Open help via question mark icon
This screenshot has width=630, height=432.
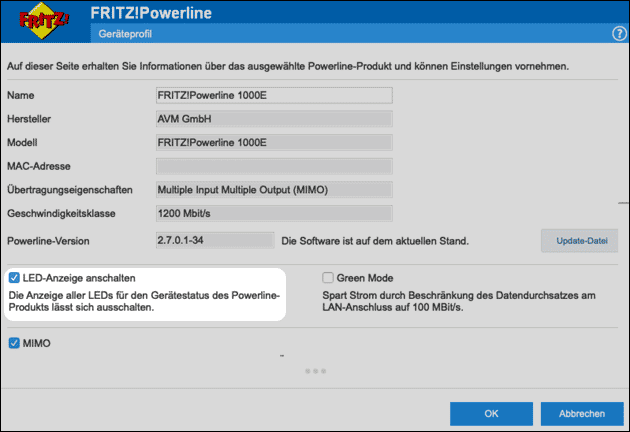click(619, 34)
